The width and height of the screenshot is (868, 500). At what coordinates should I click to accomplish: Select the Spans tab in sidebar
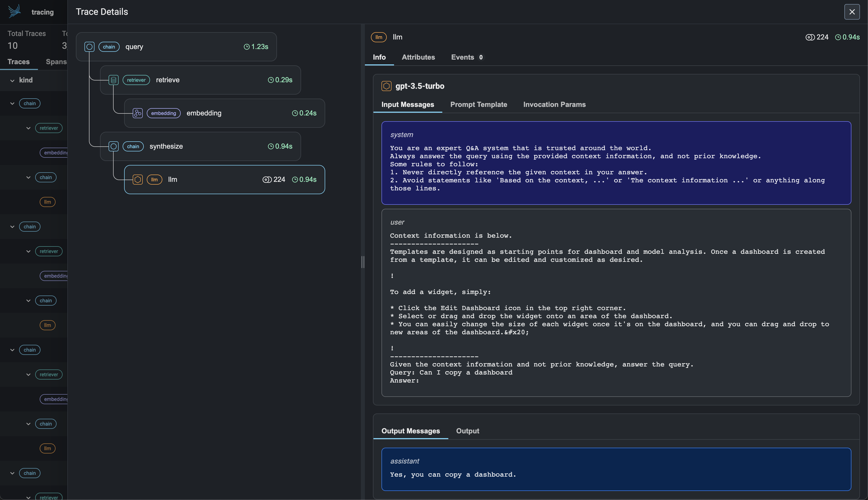coord(56,62)
